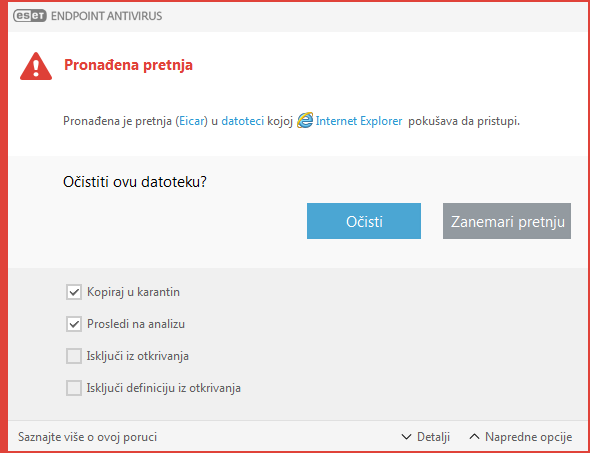Open the Internet Explorer application link
Viewport: 590px width, 453px height.
(359, 121)
